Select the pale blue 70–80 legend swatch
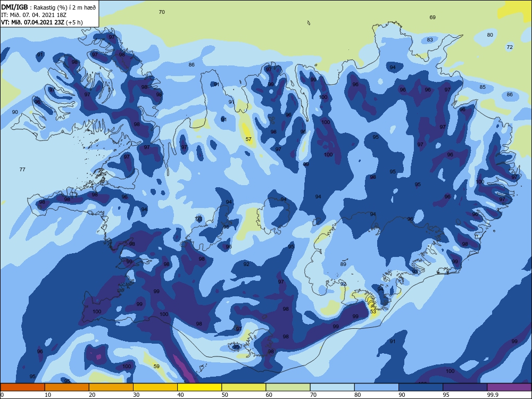This screenshot has width=532, height=399. (332, 387)
